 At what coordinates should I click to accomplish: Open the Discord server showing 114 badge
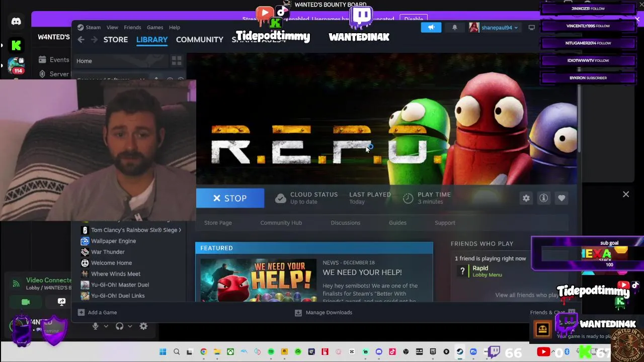(x=16, y=66)
